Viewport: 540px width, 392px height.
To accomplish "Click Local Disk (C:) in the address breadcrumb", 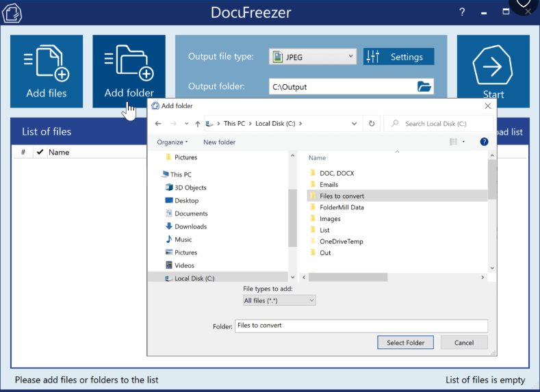I will click(x=275, y=124).
